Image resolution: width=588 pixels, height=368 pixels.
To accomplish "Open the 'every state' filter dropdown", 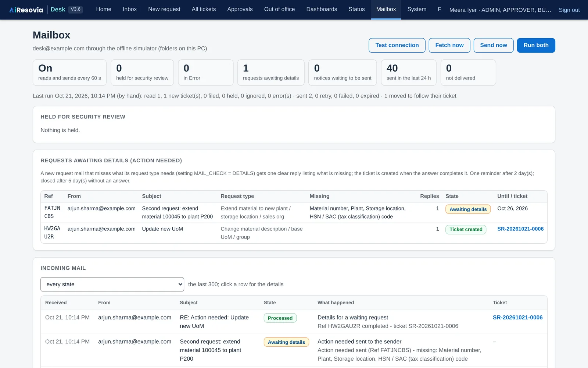I will pos(112,284).
